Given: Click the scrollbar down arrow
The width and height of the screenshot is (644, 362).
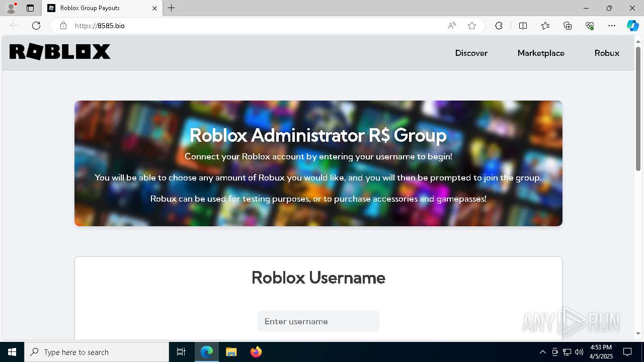Looking at the screenshot, I should click(638, 333).
